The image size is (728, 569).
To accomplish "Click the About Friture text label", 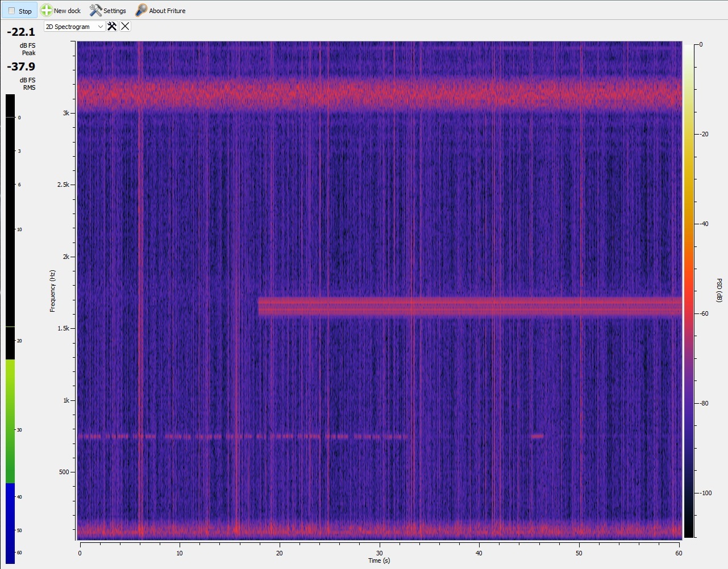I will (x=167, y=11).
